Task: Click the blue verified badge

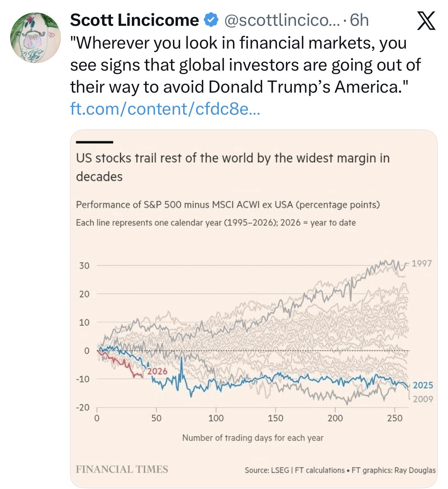Action: pyautogui.click(x=212, y=20)
